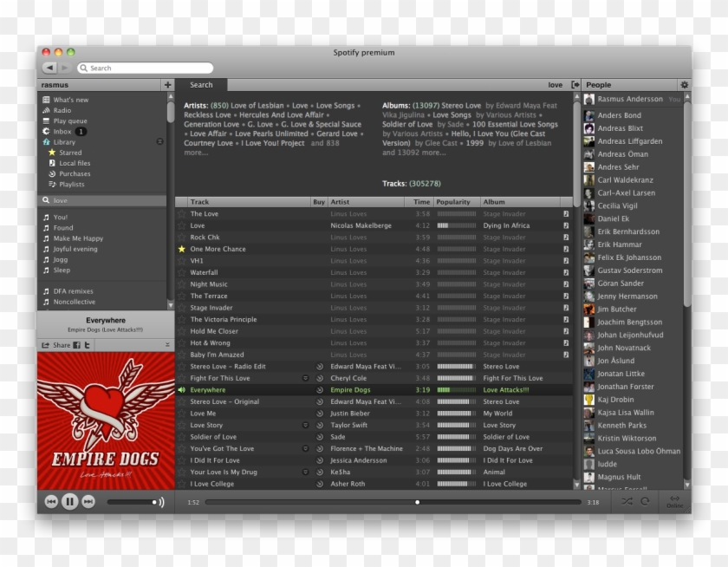Share to Facebook icon
The image size is (728, 567).
click(x=76, y=345)
